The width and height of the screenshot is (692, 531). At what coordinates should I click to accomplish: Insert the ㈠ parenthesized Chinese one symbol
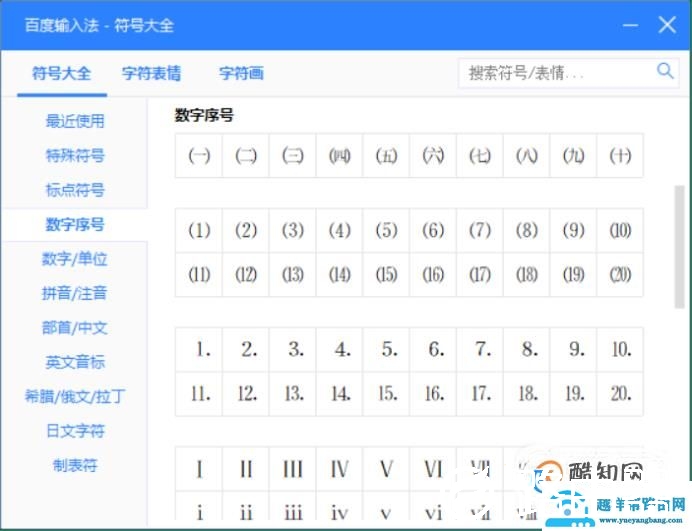pyautogui.click(x=199, y=156)
